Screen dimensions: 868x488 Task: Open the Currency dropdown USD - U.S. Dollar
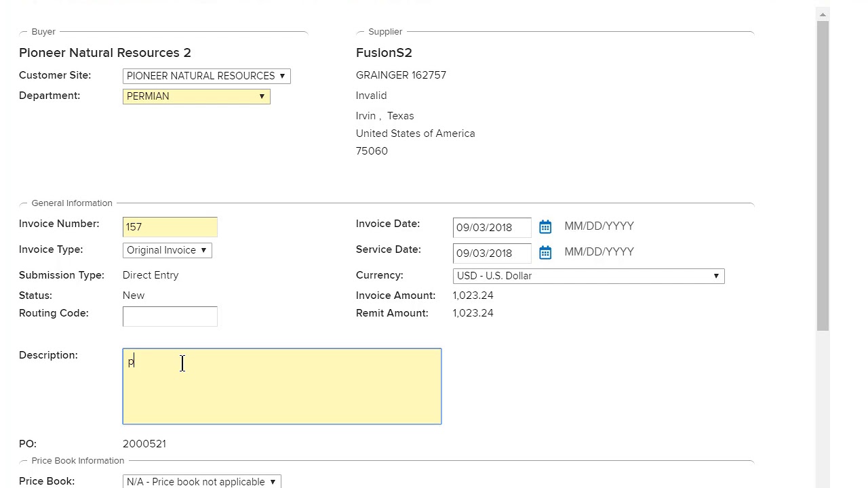[x=589, y=276]
